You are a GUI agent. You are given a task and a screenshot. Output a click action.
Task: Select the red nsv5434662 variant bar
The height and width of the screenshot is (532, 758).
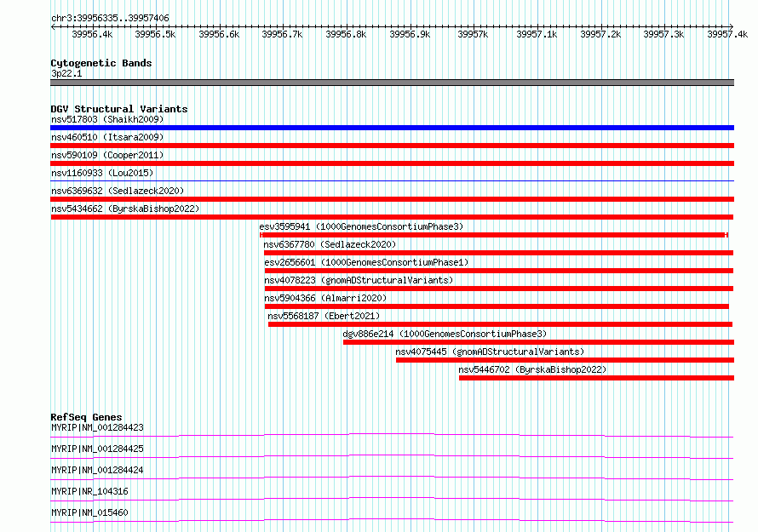pos(392,217)
